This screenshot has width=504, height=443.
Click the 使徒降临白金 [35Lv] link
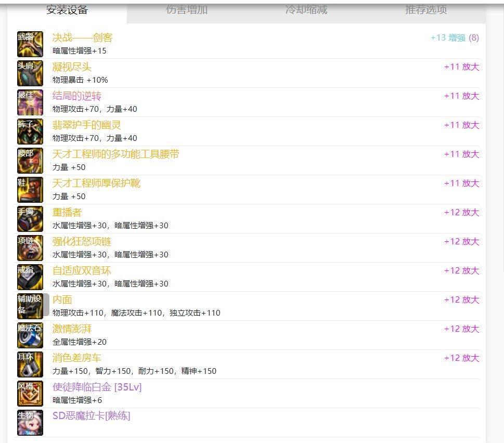(97, 387)
